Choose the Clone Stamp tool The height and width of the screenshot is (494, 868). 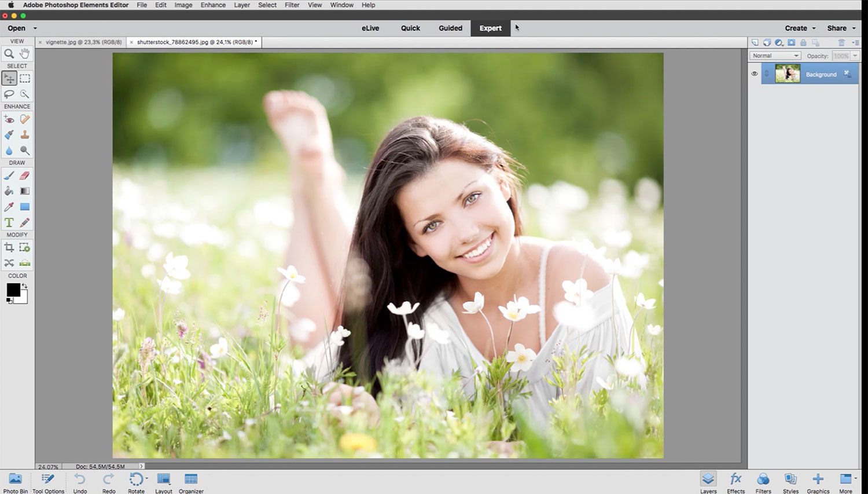pyautogui.click(x=24, y=135)
